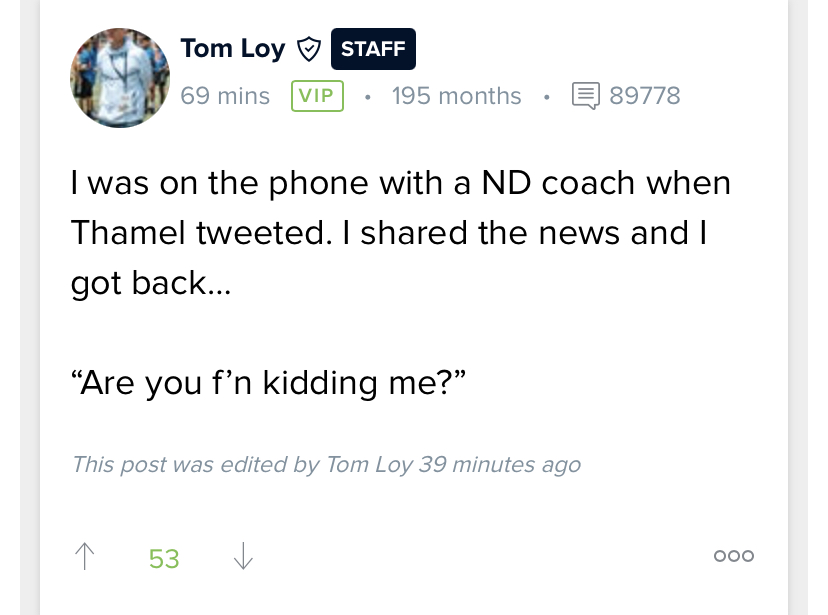The width and height of the screenshot is (828, 615).
Task: Click the STAFF badge
Action: [372, 48]
